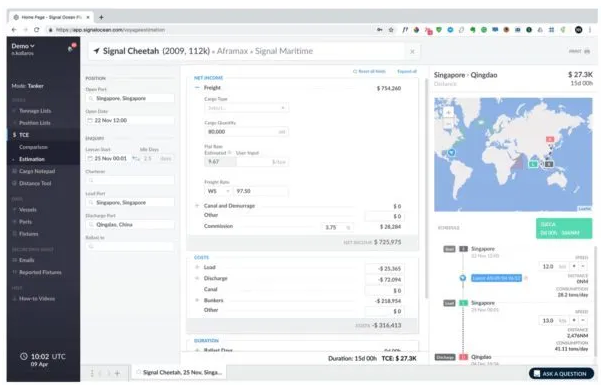Viewport: 601px width, 385px height.
Task: Open Emails in sidebar
Action: coord(26,260)
